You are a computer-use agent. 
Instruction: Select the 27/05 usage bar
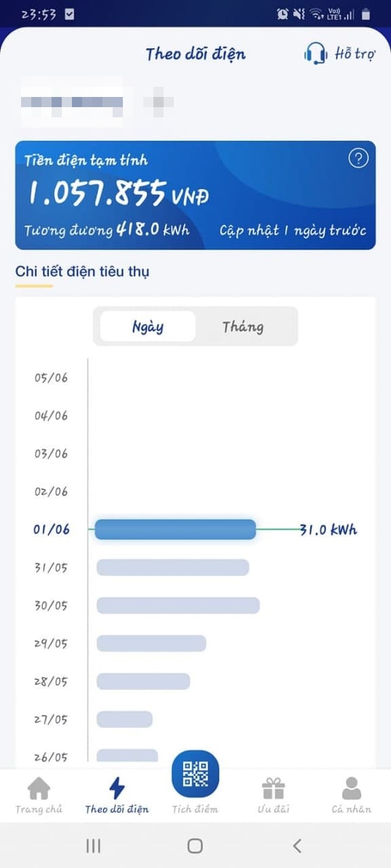[x=124, y=719]
